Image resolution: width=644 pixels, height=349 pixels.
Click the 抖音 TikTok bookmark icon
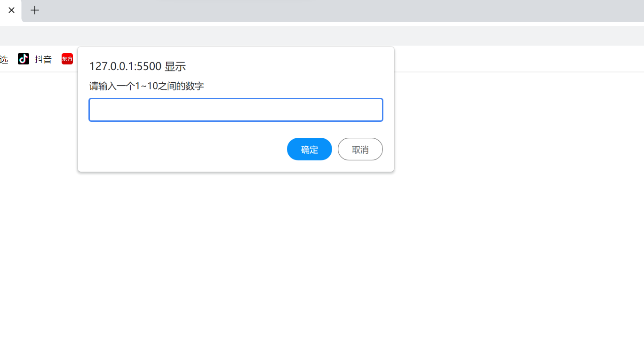coord(24,59)
